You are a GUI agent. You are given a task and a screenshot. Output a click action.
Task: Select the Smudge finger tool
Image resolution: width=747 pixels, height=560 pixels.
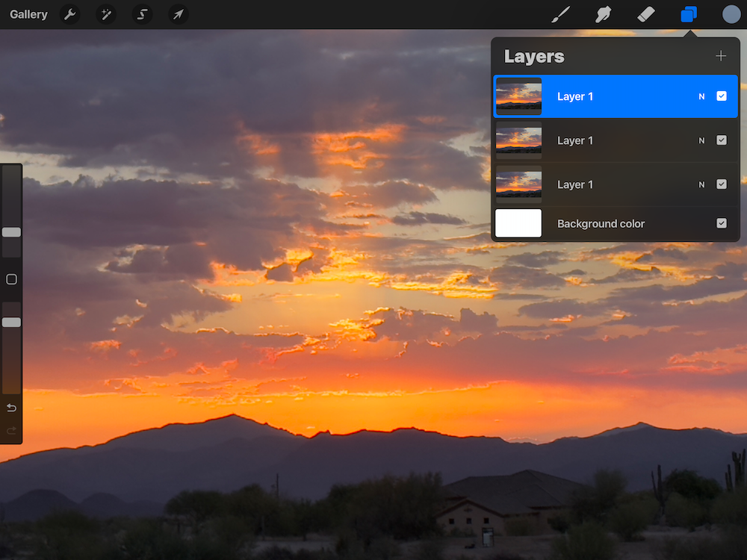coord(603,14)
